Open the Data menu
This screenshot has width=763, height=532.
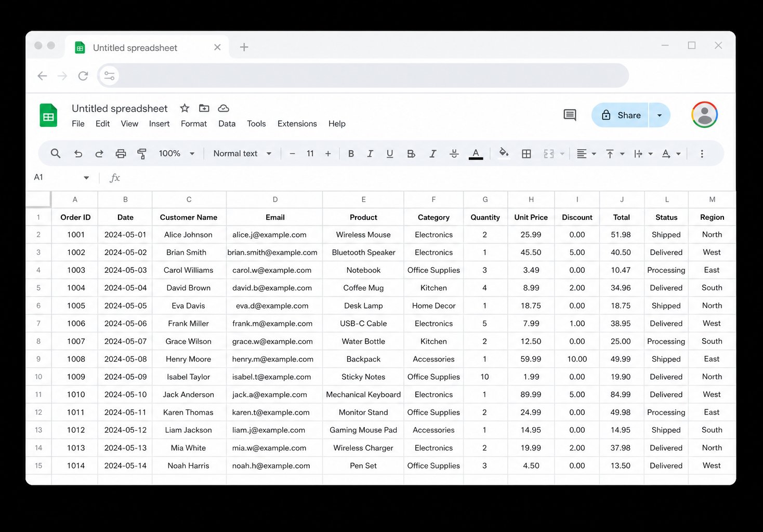point(227,124)
